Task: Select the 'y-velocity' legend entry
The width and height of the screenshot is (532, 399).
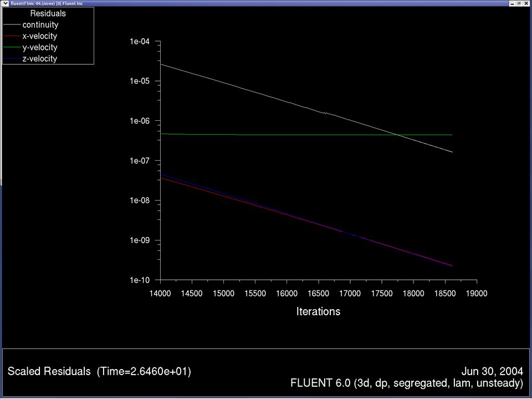Action: click(40, 47)
